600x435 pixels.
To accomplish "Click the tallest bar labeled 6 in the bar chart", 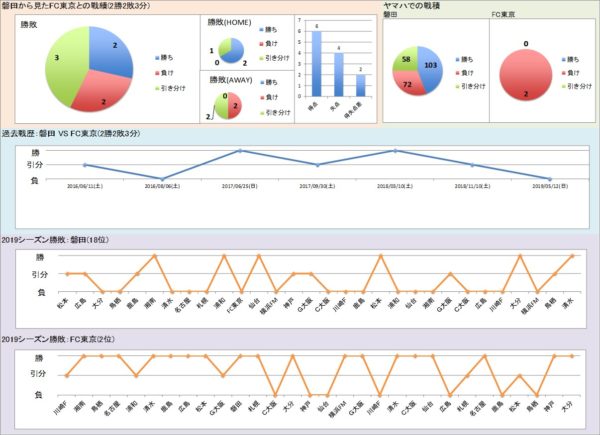I will point(317,63).
